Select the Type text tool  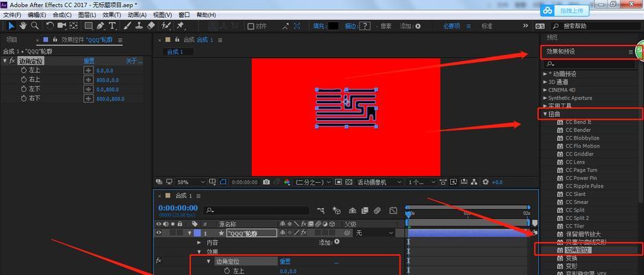pos(112,26)
